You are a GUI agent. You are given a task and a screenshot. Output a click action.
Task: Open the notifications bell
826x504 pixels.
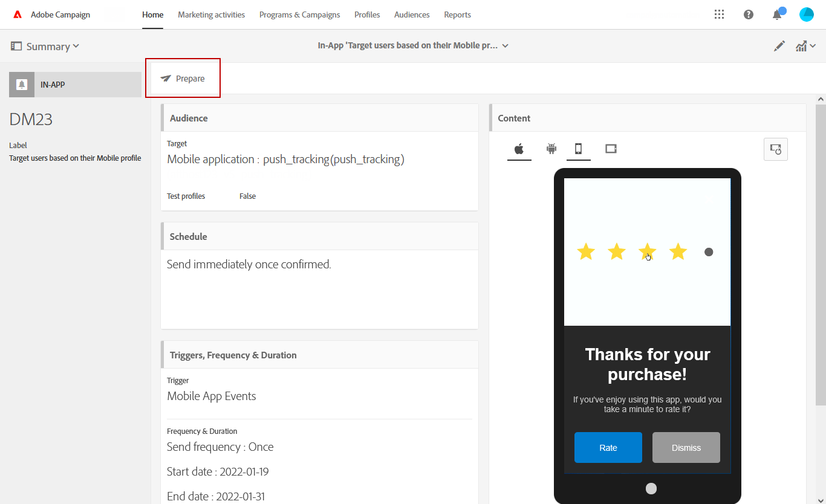click(778, 14)
